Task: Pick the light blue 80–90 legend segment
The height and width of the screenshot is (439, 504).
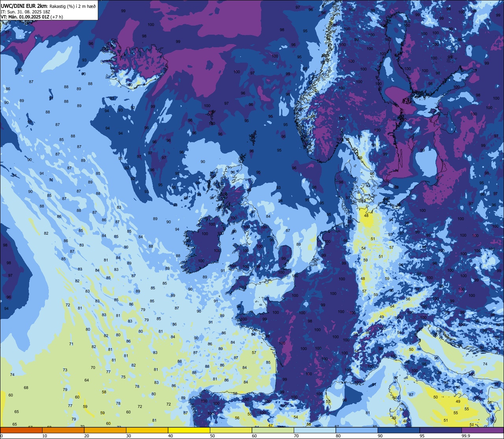Action: pyautogui.click(x=357, y=430)
